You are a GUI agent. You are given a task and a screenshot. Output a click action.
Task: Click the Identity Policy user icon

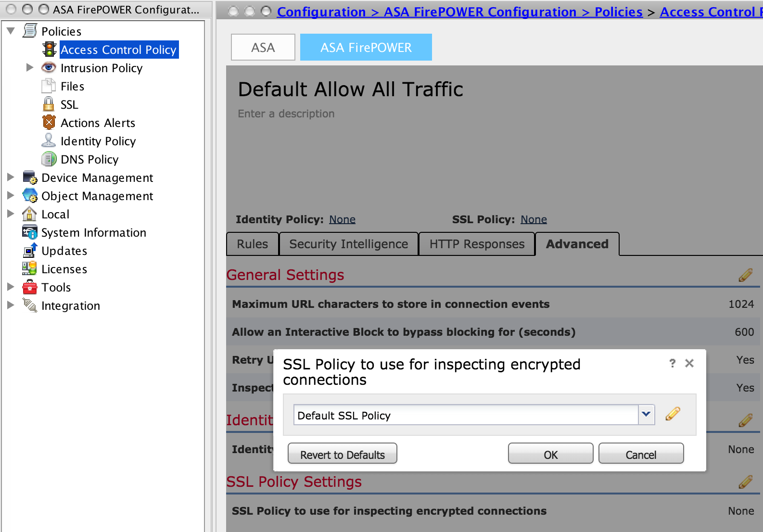[x=49, y=140]
